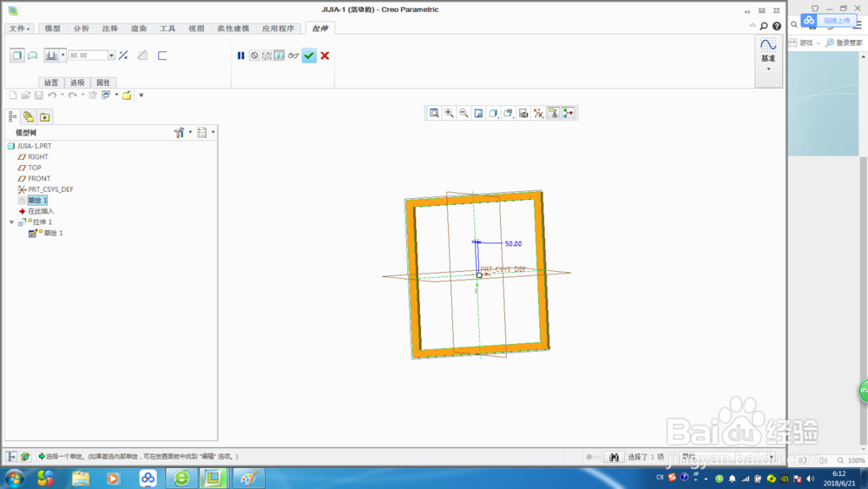Toggle the remove material option
The width and height of the screenshot is (868, 489).
tap(142, 56)
